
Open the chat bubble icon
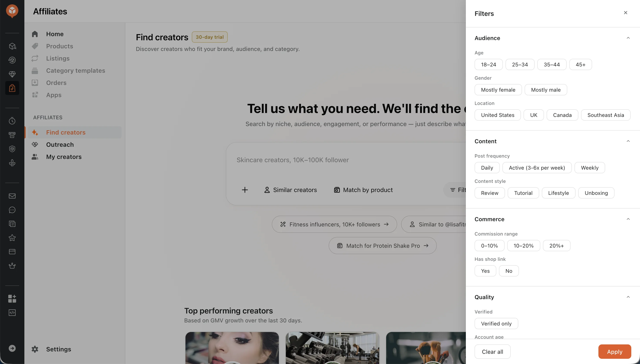tap(12, 210)
